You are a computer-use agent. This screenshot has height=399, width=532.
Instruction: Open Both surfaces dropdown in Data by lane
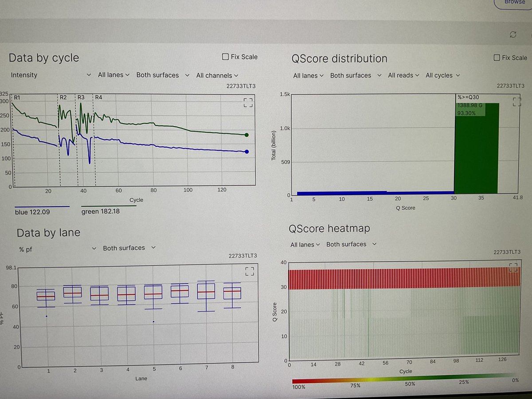[x=129, y=248]
